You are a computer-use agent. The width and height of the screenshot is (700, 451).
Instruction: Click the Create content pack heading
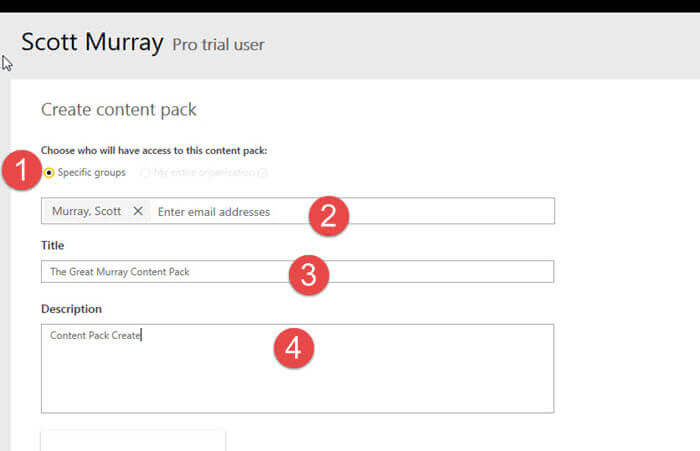[x=119, y=109]
